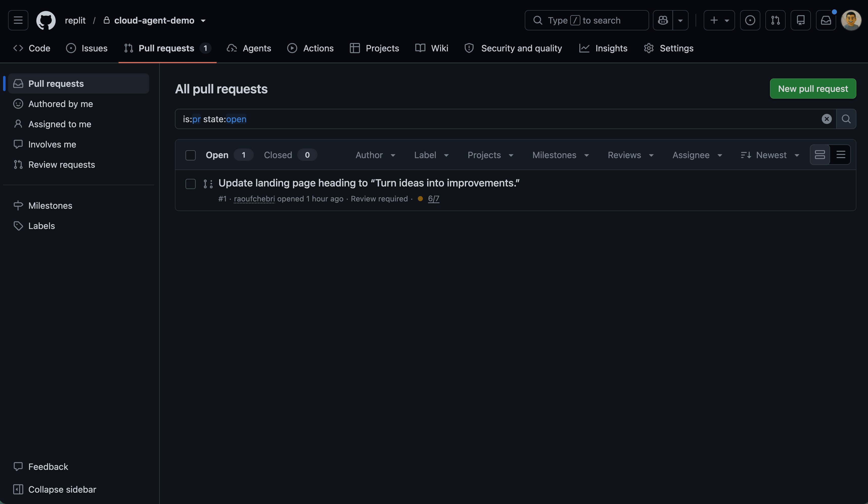
Task: Open the Reviews filter dropdown
Action: tap(631, 155)
